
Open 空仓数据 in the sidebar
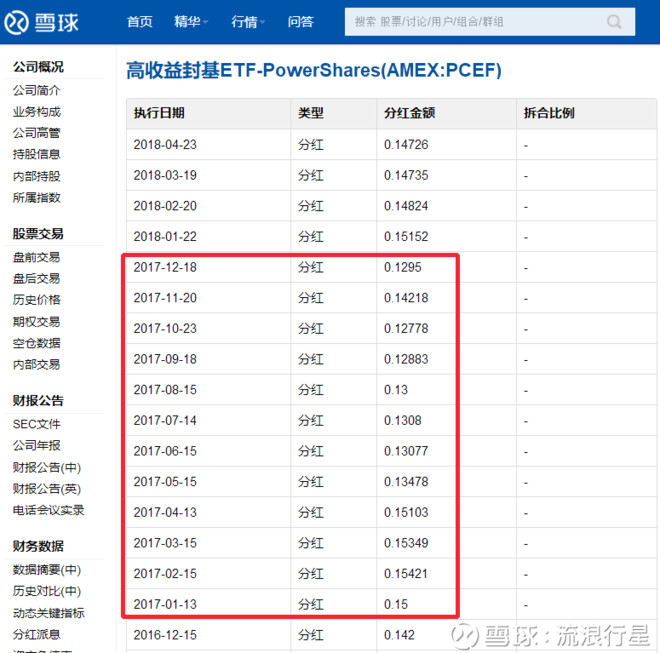(x=37, y=343)
